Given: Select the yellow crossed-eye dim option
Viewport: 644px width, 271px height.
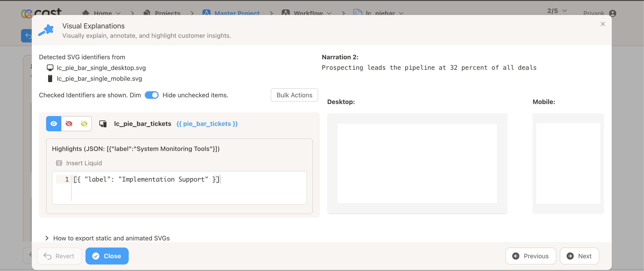Looking at the screenshot, I should [x=84, y=124].
